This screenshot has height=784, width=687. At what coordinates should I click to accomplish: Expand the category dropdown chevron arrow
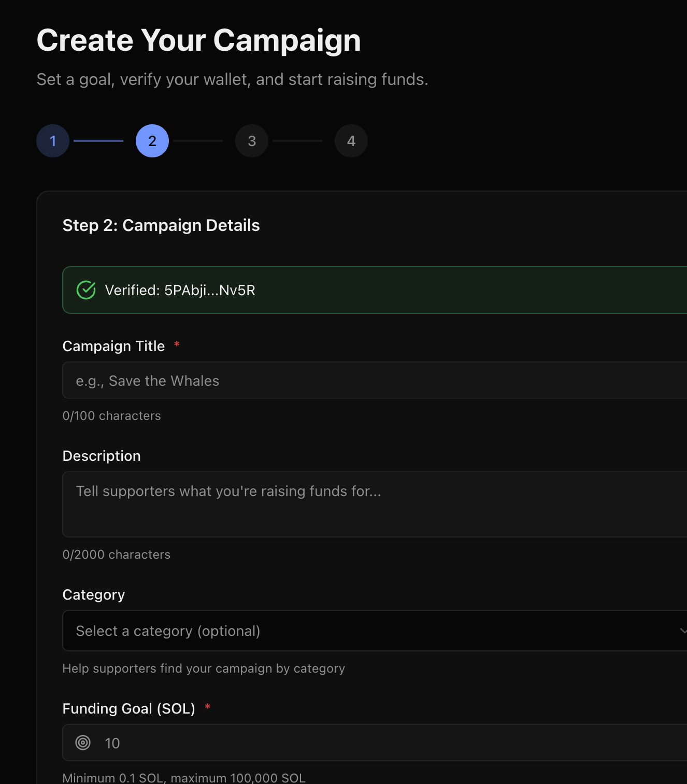[683, 631]
